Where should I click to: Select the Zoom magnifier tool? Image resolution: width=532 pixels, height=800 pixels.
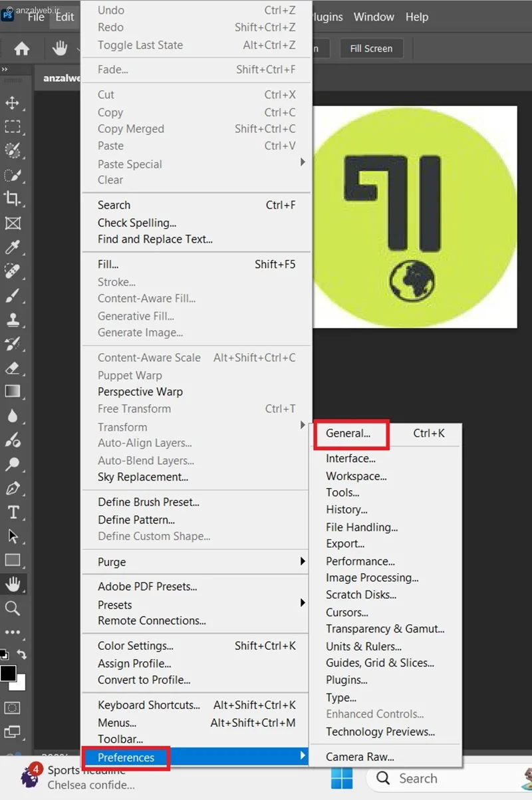point(13,608)
